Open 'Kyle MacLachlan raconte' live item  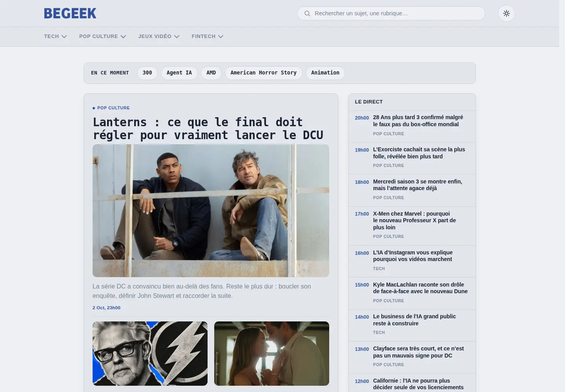(420, 288)
